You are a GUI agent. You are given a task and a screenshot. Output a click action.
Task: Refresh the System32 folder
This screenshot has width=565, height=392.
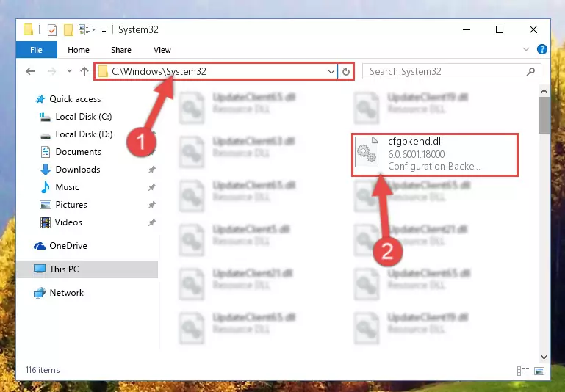(x=346, y=72)
